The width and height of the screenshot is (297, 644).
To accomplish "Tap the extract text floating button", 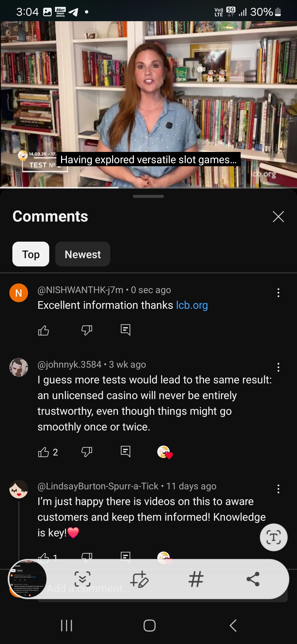I will 274,537.
